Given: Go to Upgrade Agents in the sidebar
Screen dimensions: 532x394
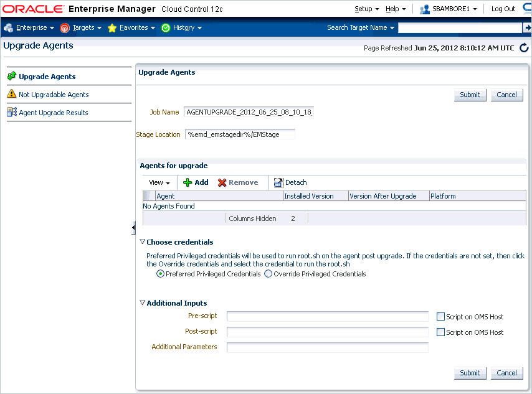Looking at the screenshot, I should click(47, 77).
